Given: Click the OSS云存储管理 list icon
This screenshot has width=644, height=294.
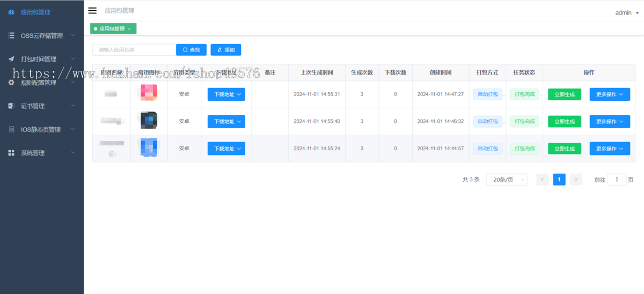Looking at the screenshot, I should tap(11, 35).
